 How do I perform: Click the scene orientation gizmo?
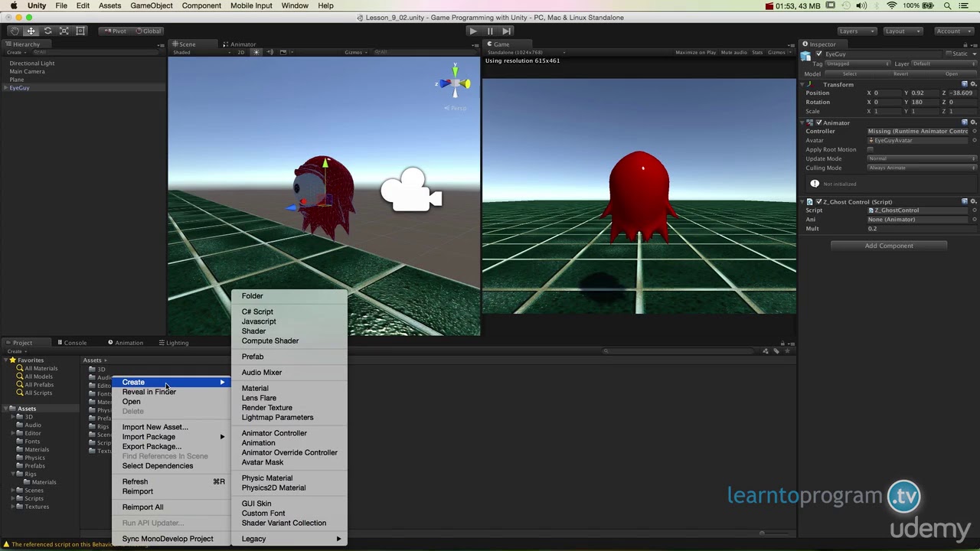click(455, 82)
